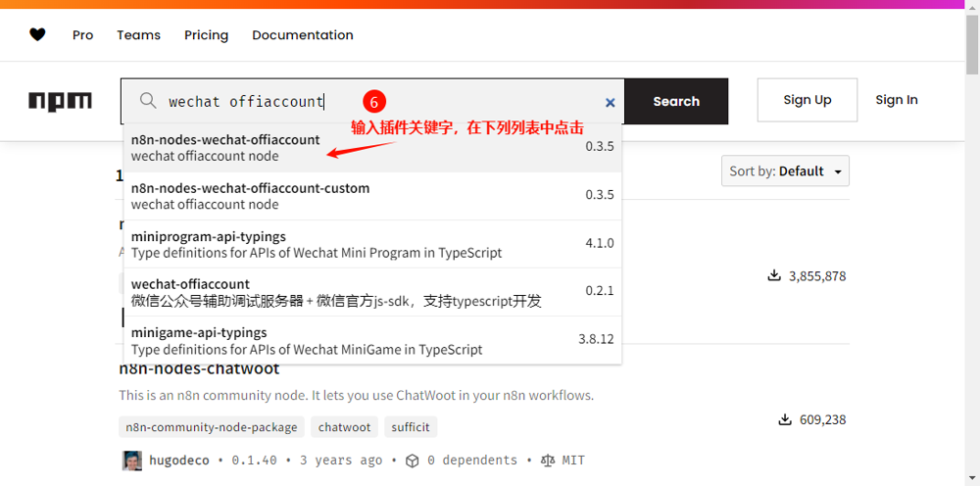Click download icon beside 609,238
980x486 pixels.
tap(784, 419)
